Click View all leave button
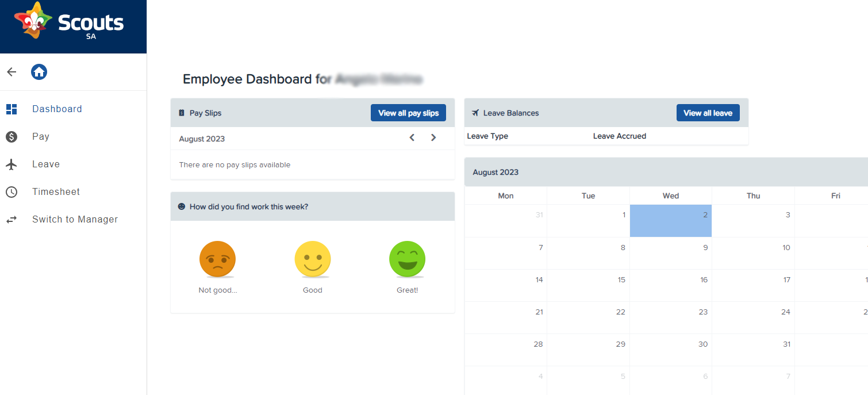868x395 pixels. click(708, 113)
